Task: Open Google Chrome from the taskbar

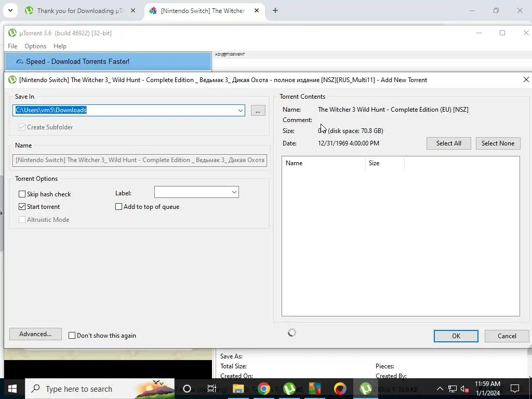Action: coord(263,389)
